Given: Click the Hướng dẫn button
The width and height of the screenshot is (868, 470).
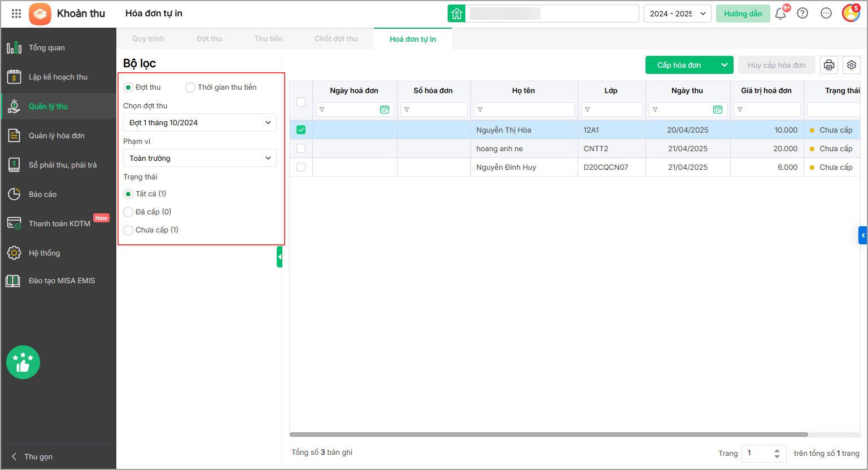Looking at the screenshot, I should 743,14.
